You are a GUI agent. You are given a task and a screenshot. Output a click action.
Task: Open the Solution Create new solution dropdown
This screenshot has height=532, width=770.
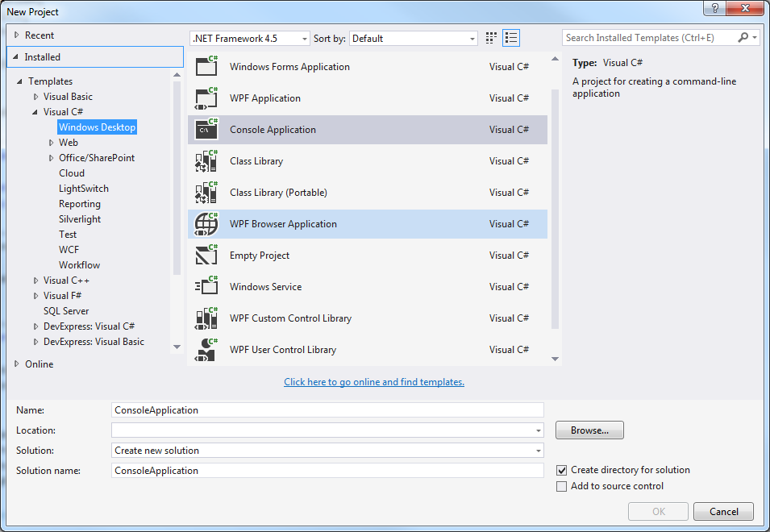tap(539, 451)
